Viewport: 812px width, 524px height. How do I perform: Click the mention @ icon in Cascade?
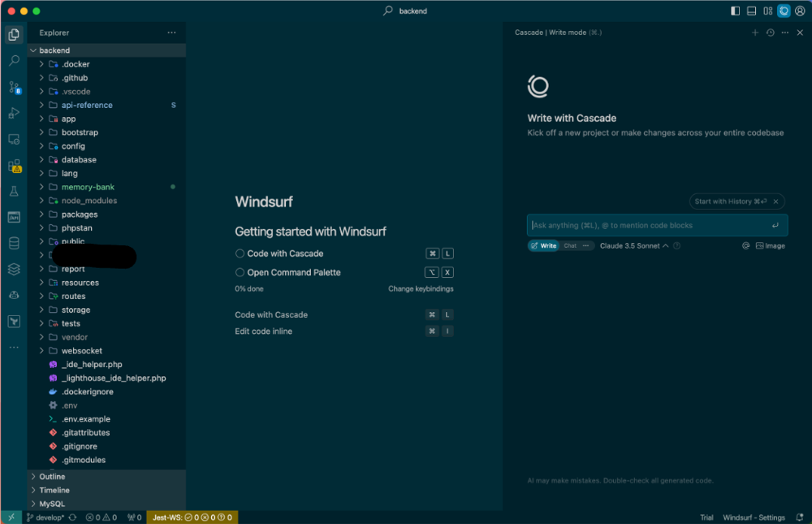point(745,245)
